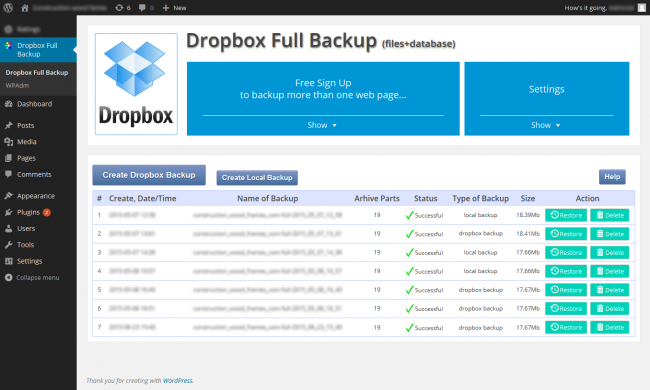Open the WPAdm submenu link

point(17,85)
